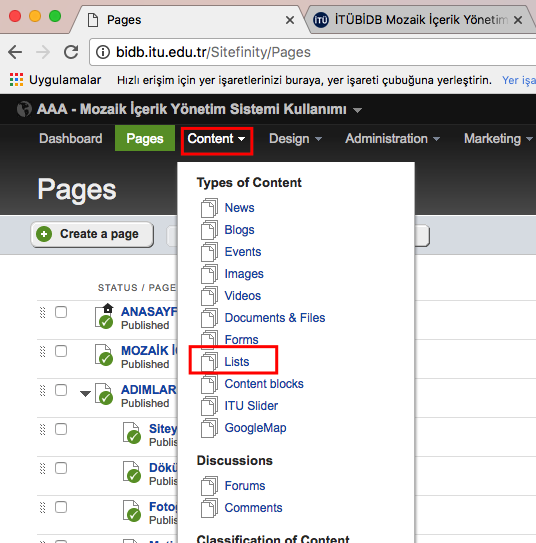Open the site selector arrow after Kullanımı
The image size is (536, 543).
(357, 110)
